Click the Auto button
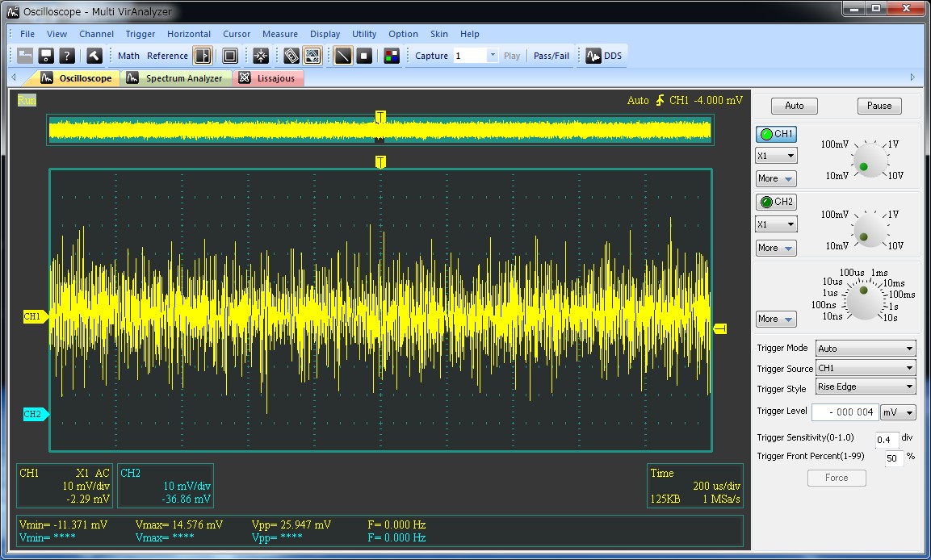The height and width of the screenshot is (560, 931). 794,106
